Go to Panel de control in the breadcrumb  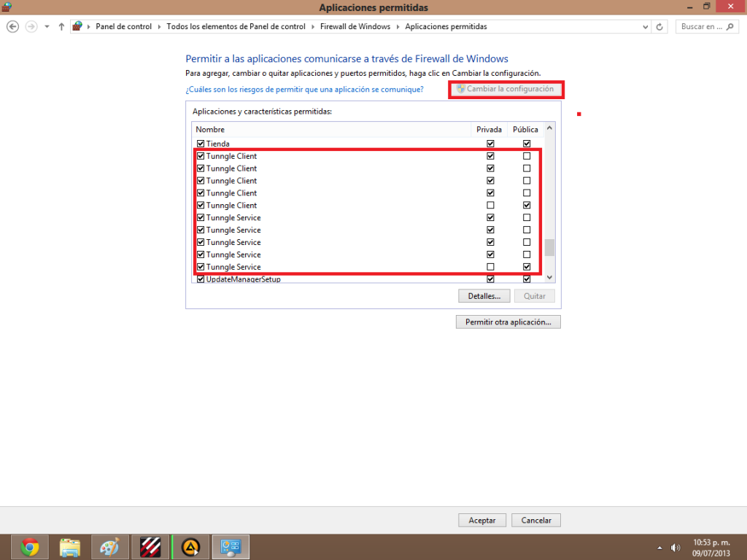click(x=123, y=27)
